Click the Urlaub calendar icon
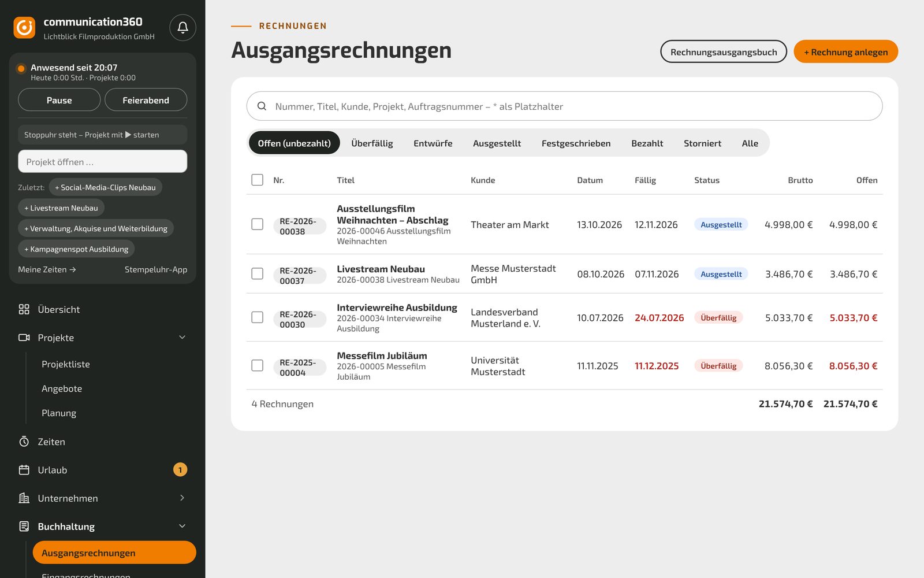 click(x=24, y=470)
